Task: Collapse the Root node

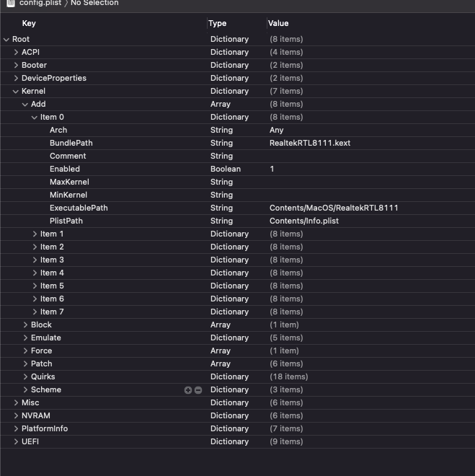Action: point(6,40)
